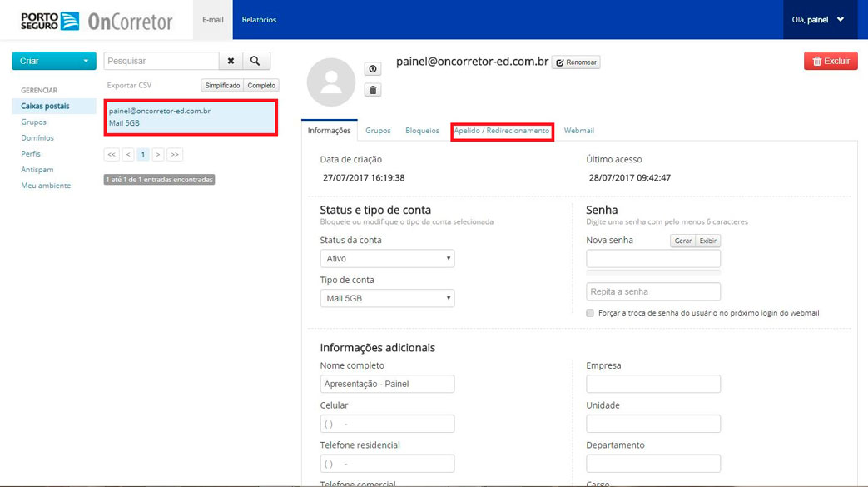This screenshot has width=868, height=487.
Task: Click the red Excluir button
Action: (831, 61)
